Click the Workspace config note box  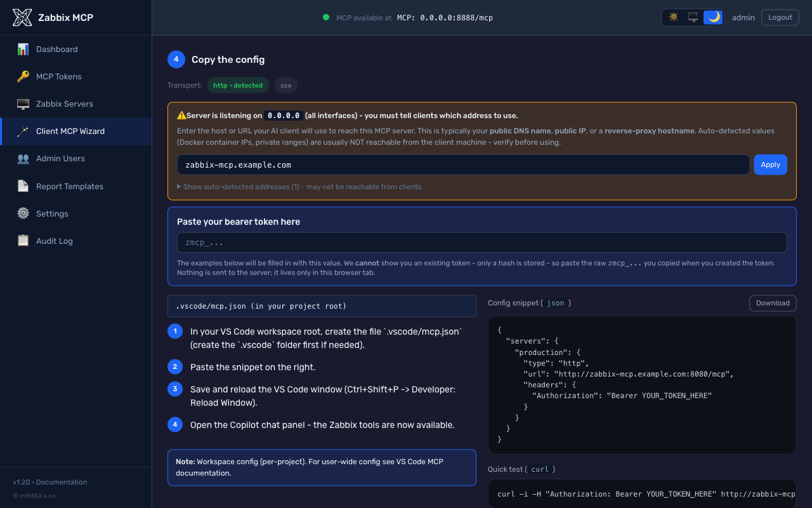(x=322, y=467)
